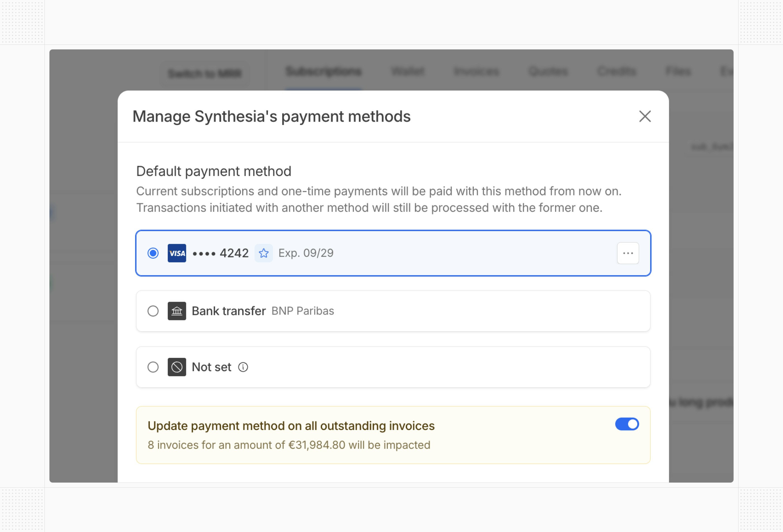Select the Bank transfer radio option
The image size is (783, 532).
pos(153,311)
